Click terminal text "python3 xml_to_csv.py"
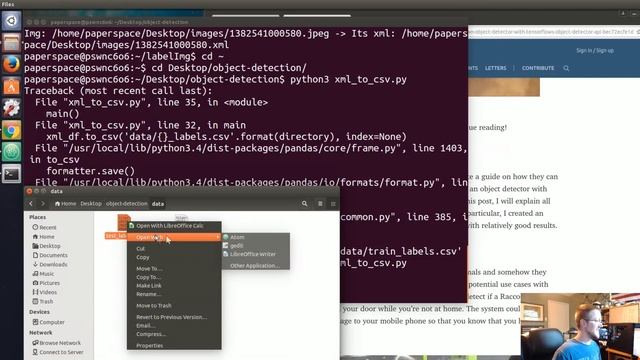This screenshot has height=360, width=640. (348, 79)
